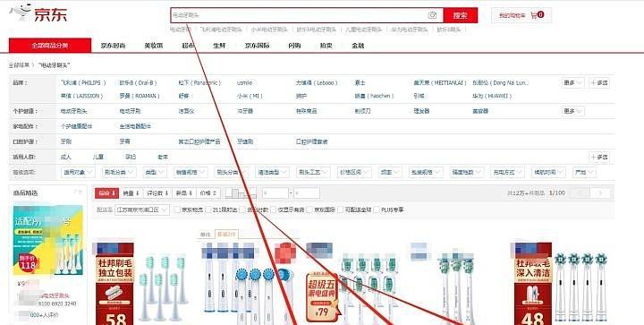The width and height of the screenshot is (644, 325).
Task: Focus the main search input field
Action: click(x=307, y=15)
